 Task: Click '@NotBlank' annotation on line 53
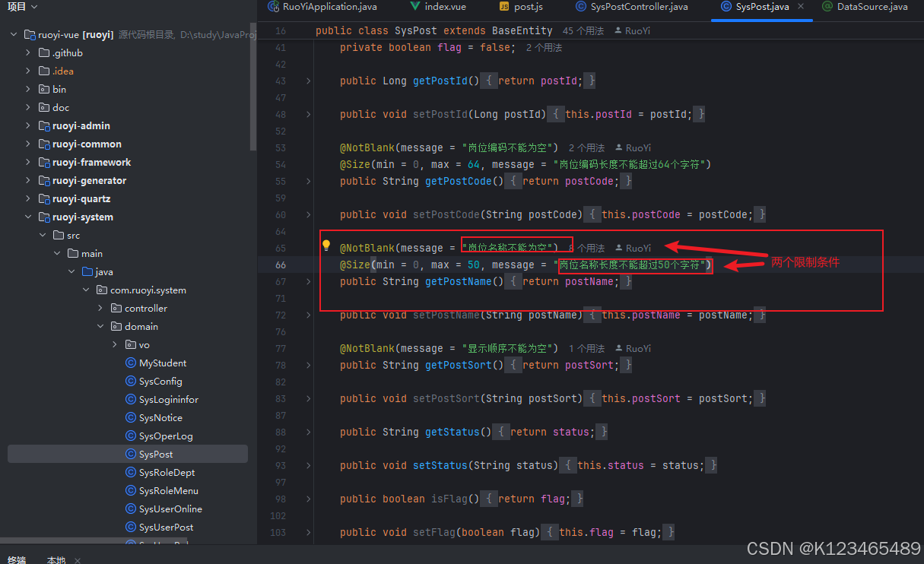pyautogui.click(x=367, y=147)
